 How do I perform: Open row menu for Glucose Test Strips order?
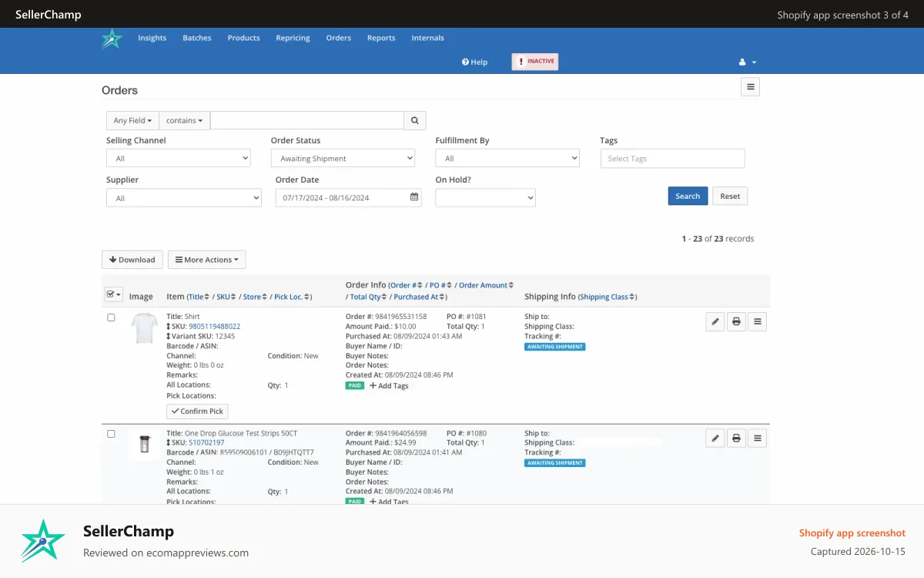[x=757, y=439]
